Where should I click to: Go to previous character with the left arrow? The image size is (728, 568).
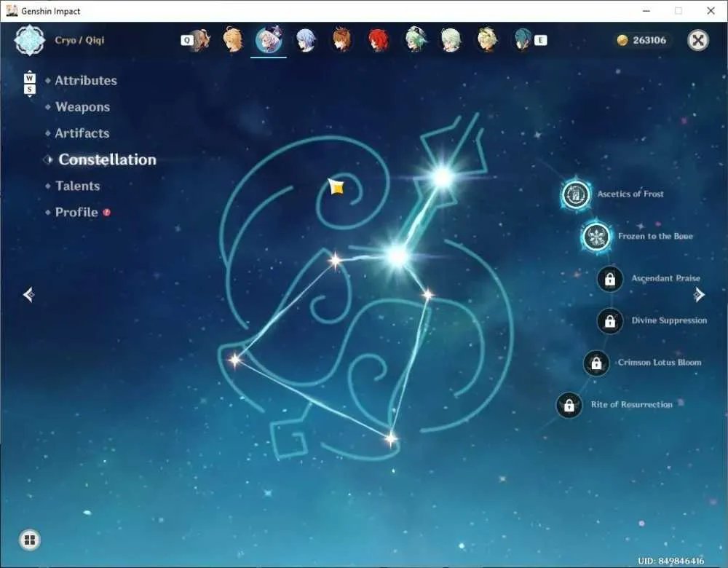click(29, 295)
